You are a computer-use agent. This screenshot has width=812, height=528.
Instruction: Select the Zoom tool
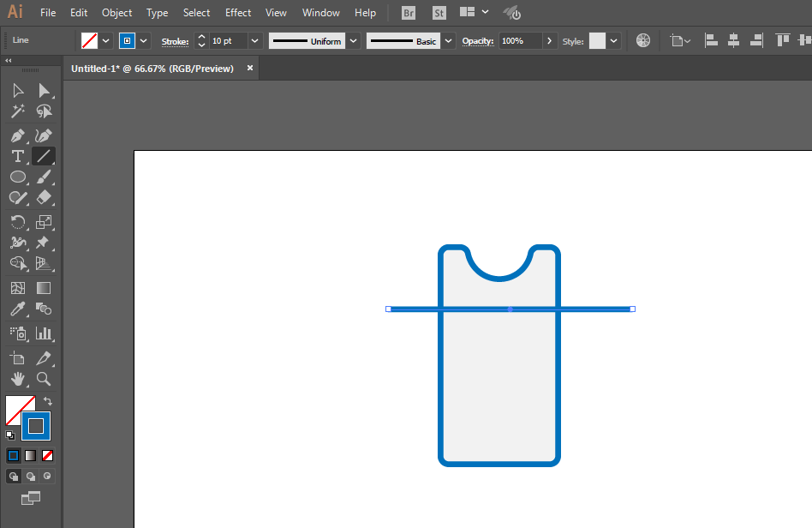point(44,379)
